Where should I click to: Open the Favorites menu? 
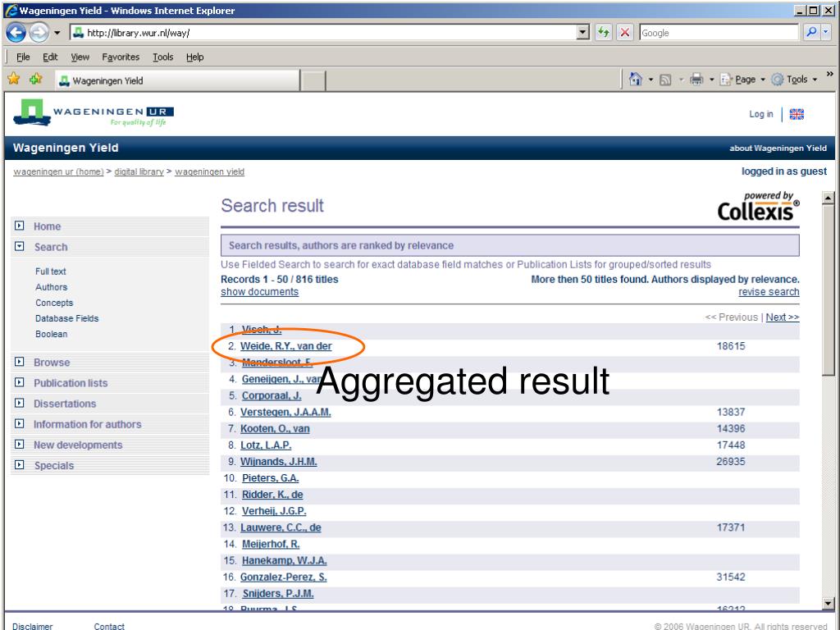121,57
